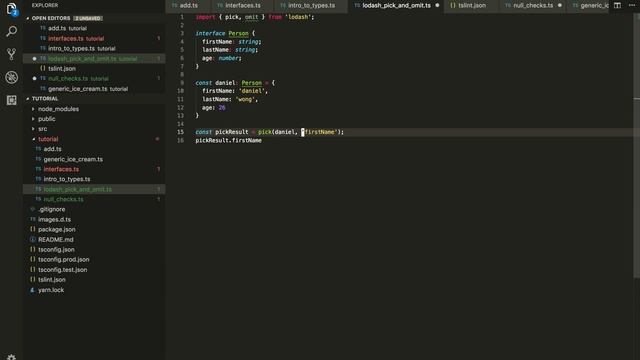This screenshot has width=640, height=360.
Task: Switch to the tslint.json tab
Action: click(471, 5)
